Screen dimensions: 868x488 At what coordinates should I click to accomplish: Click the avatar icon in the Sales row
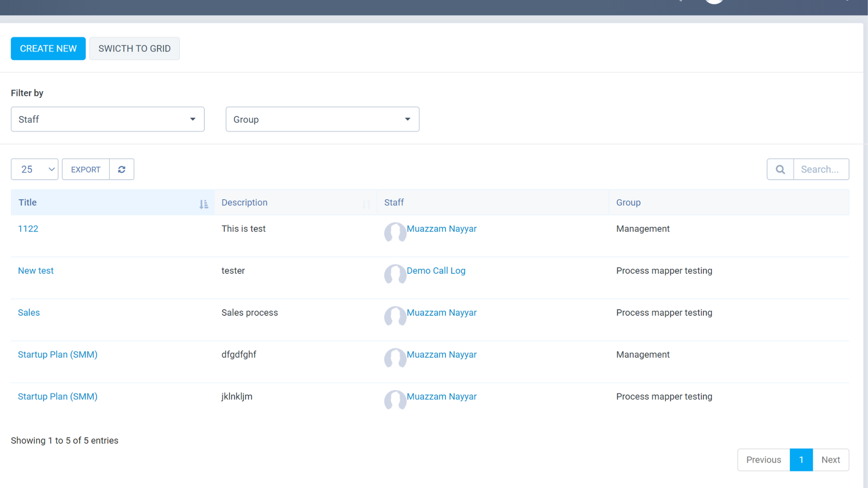pos(395,317)
